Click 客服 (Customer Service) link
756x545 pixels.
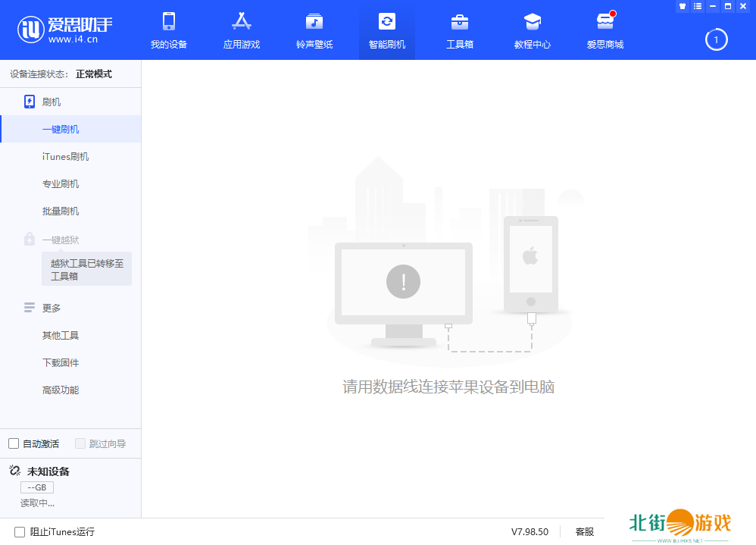(x=584, y=532)
